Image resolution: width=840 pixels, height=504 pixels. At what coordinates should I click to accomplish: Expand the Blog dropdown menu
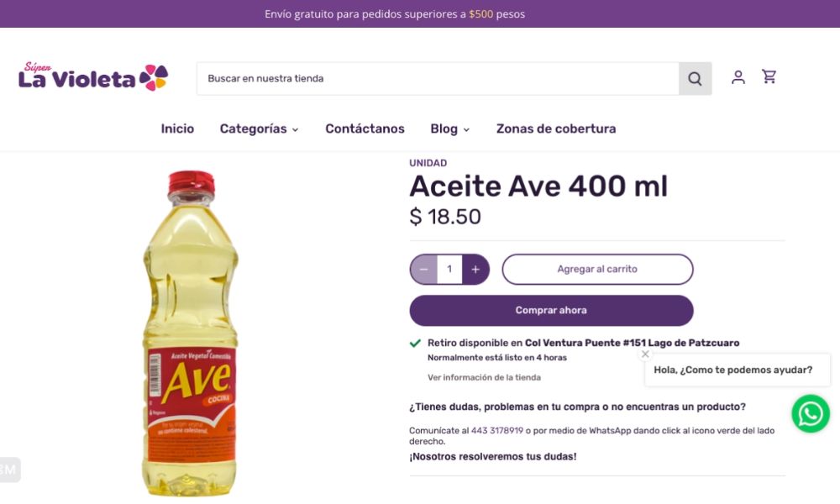tap(450, 129)
